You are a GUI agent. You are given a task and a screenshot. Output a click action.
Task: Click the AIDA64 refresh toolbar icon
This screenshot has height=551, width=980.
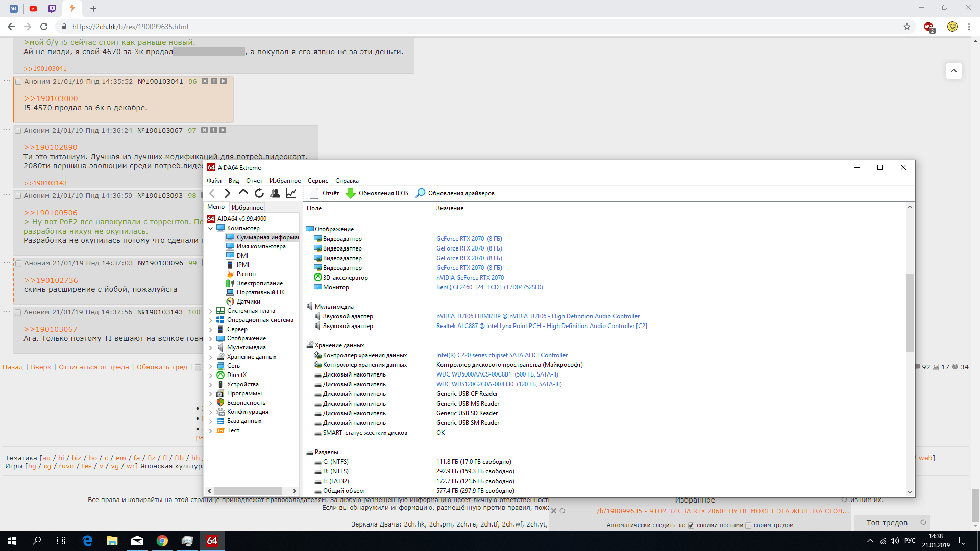259,193
